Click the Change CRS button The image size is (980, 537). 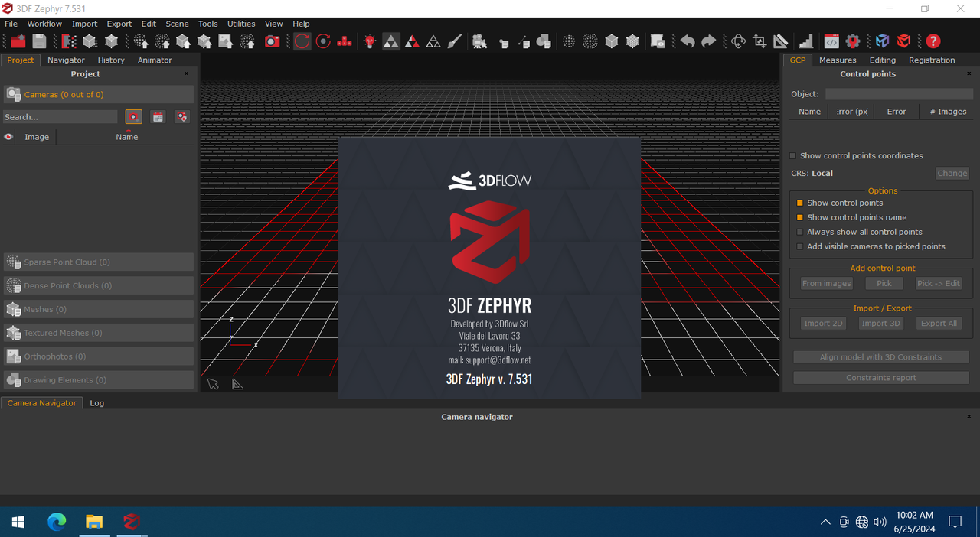[x=952, y=173]
